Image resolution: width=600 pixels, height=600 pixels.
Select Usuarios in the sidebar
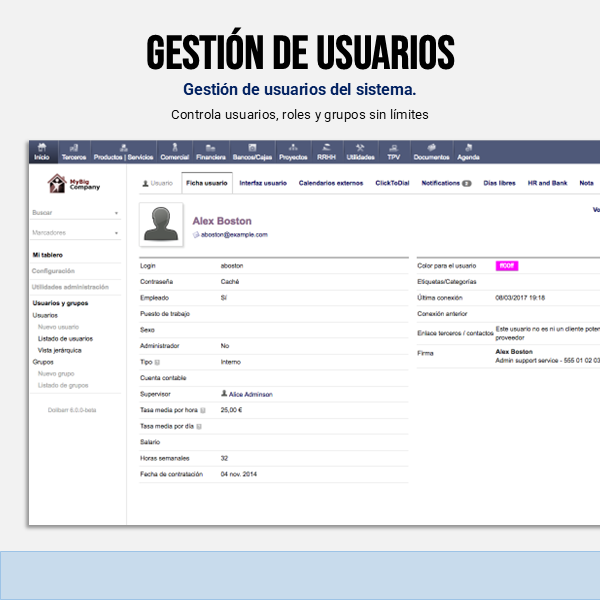[45, 315]
